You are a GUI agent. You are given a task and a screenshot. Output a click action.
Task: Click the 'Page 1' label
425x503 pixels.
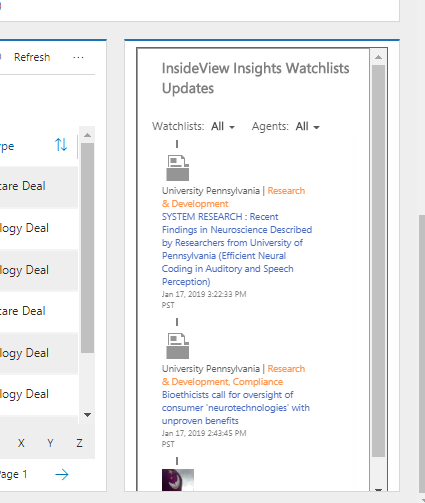click(x=13, y=474)
